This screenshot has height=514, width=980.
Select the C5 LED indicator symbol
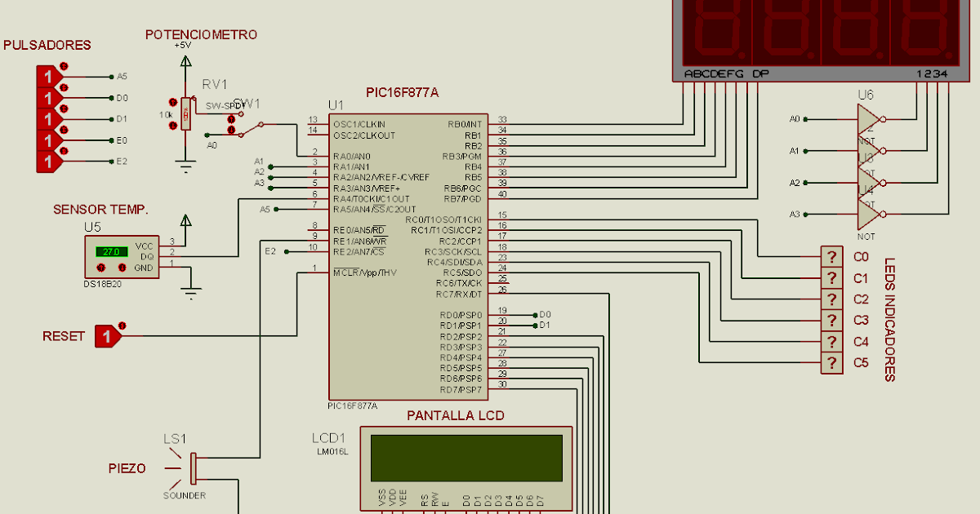click(831, 362)
